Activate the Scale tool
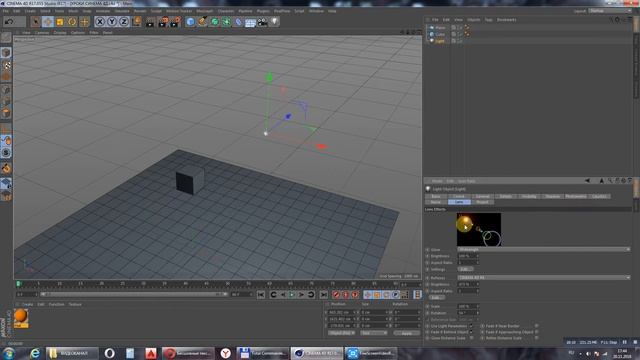 pos(60,22)
